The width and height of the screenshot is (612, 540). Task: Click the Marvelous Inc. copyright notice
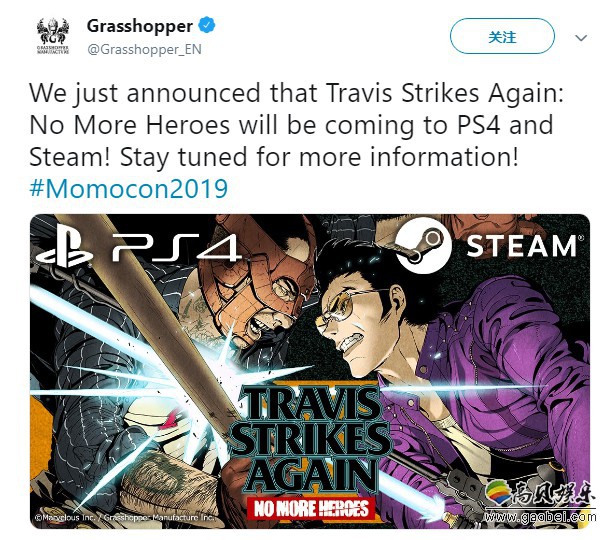[x=125, y=517]
